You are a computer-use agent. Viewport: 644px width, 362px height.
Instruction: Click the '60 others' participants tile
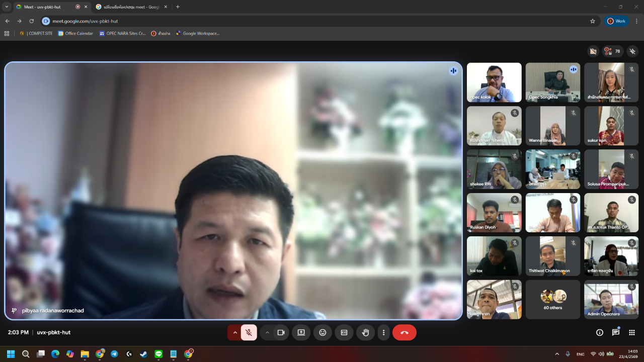pos(552,300)
